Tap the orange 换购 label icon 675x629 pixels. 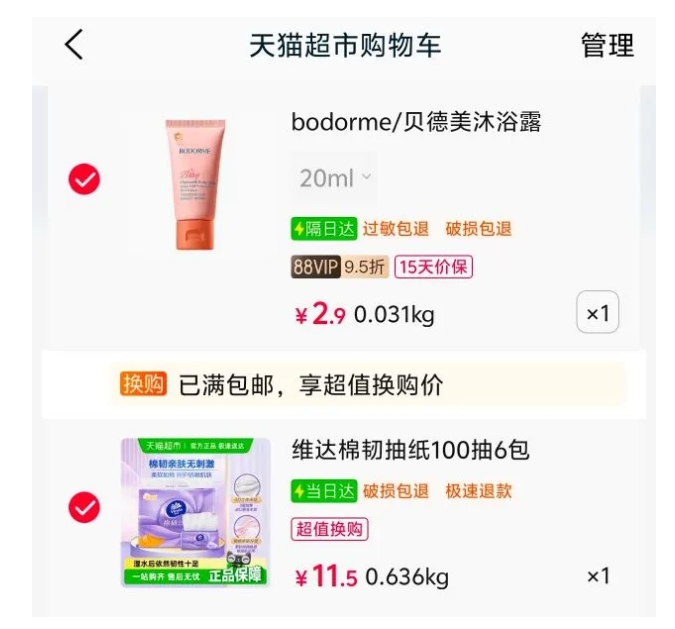(143, 384)
